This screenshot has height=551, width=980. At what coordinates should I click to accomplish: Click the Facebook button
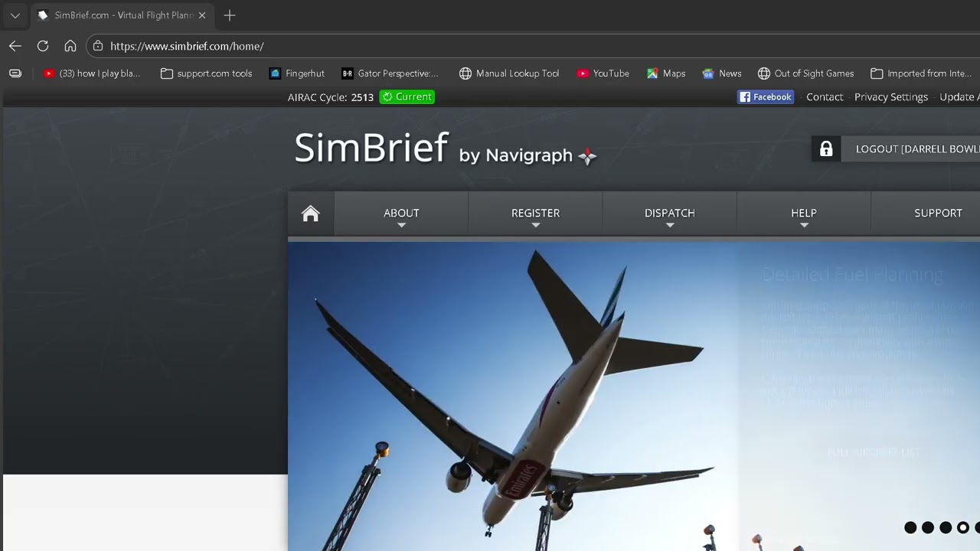point(765,97)
